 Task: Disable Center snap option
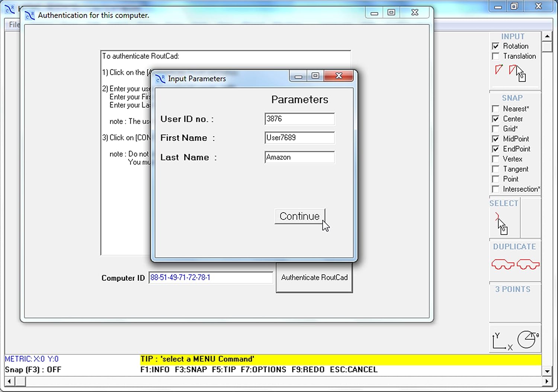pyautogui.click(x=496, y=119)
